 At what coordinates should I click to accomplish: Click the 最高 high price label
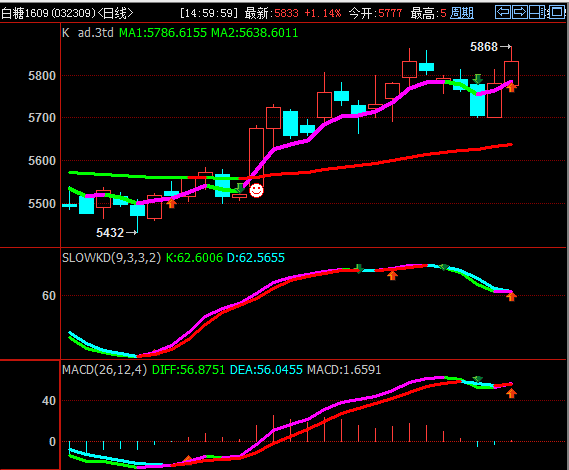(428, 13)
